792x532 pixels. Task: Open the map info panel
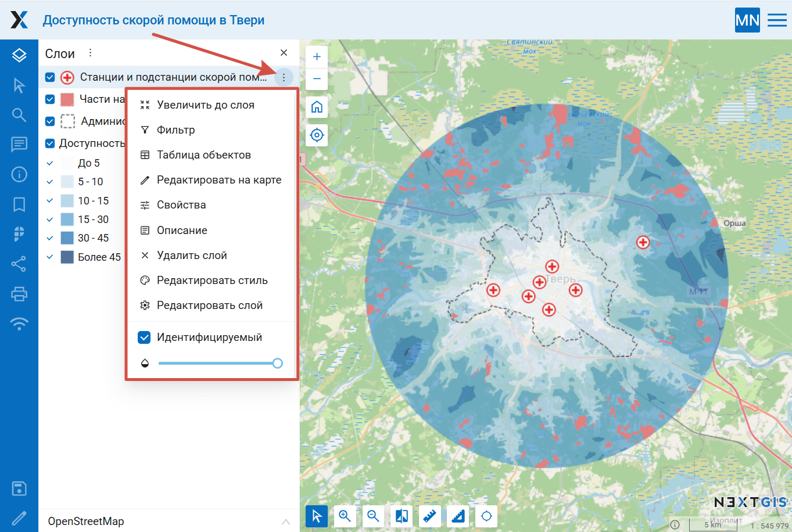click(19, 174)
